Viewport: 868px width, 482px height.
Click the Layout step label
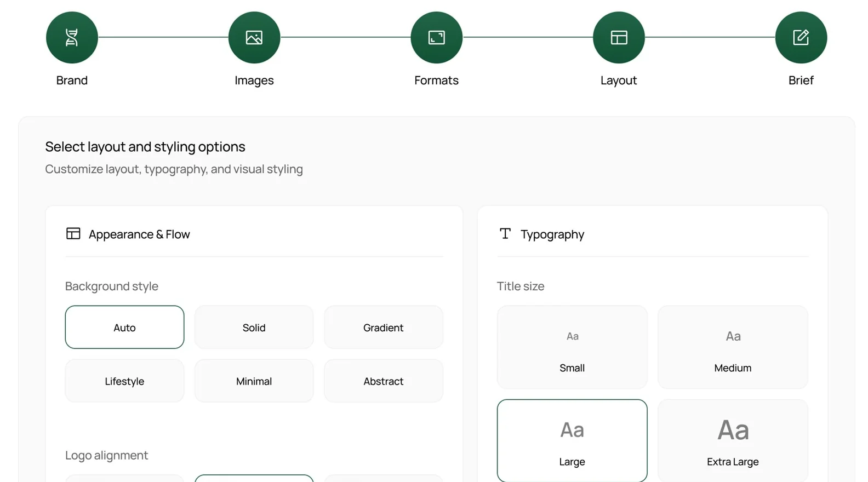point(619,81)
